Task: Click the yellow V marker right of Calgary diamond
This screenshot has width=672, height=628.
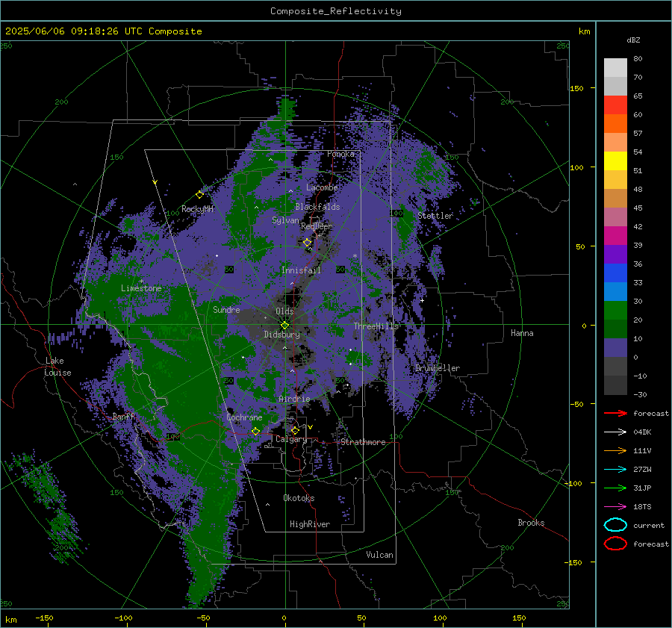Action: click(311, 427)
